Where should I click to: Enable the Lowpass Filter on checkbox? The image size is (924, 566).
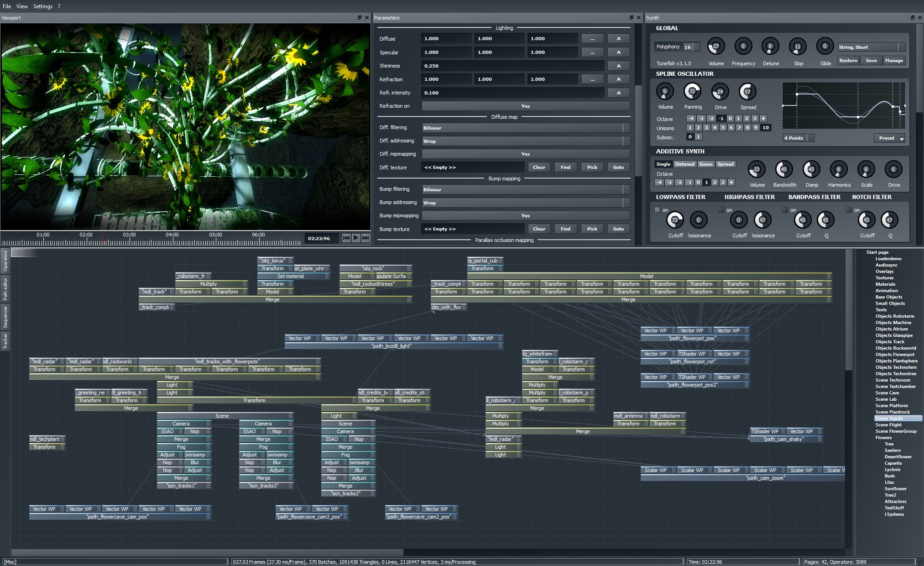coord(658,210)
